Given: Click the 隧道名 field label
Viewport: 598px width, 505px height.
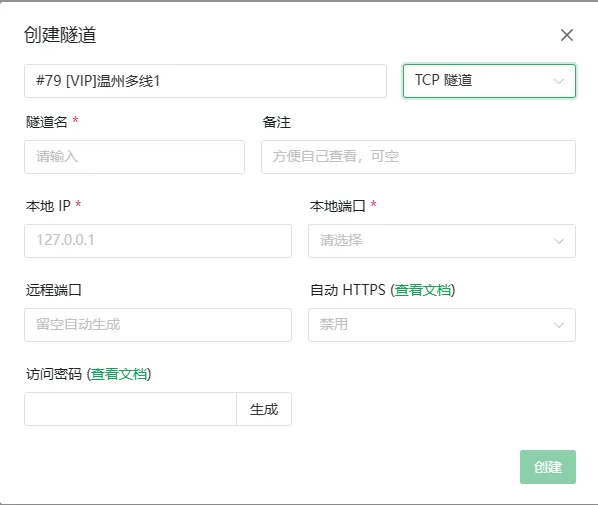Looking at the screenshot, I should pos(47,122).
